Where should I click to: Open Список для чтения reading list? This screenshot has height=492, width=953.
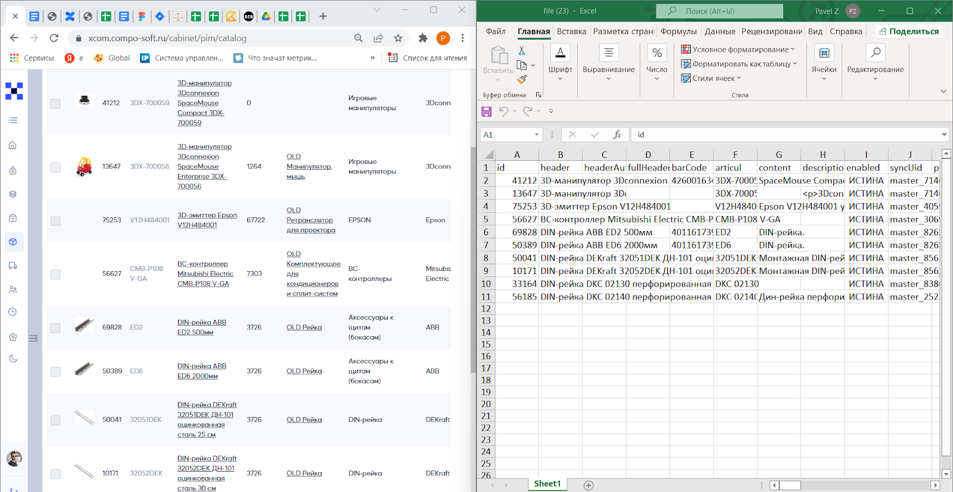pos(428,58)
